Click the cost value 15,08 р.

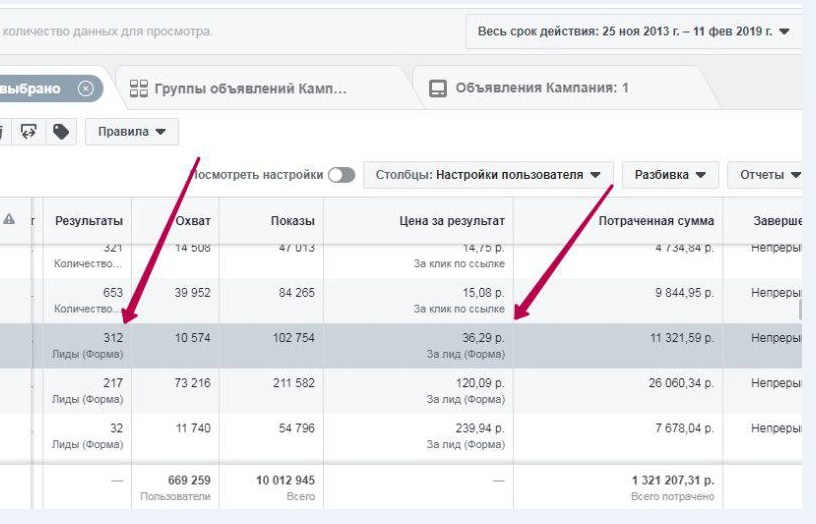[x=483, y=292]
